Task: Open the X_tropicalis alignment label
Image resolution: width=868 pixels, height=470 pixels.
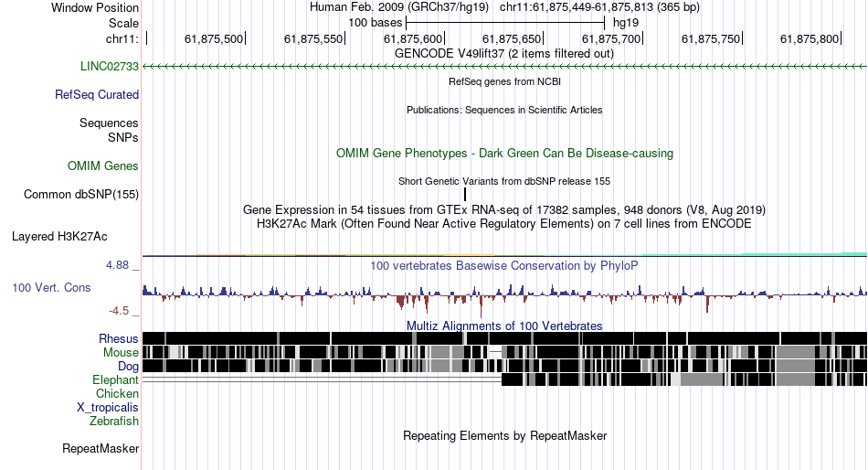Action: point(108,408)
